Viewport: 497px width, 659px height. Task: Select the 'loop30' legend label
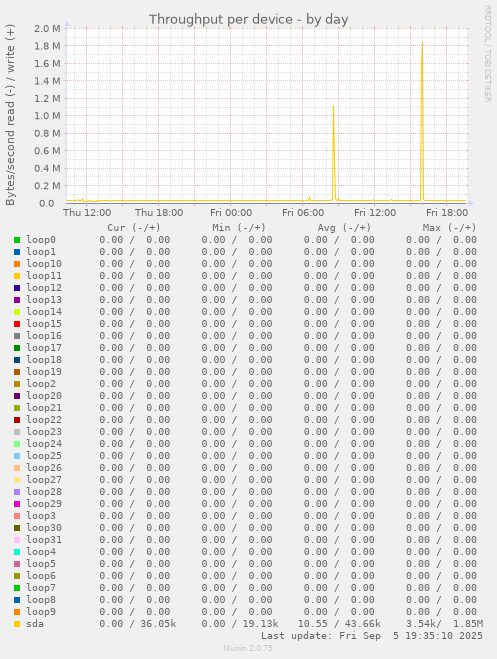pos(44,527)
